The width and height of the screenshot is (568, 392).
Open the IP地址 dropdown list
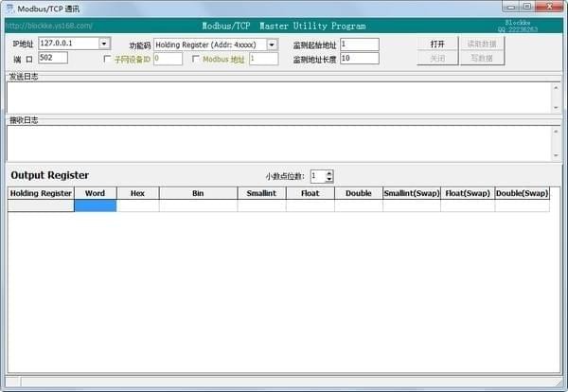(x=104, y=44)
